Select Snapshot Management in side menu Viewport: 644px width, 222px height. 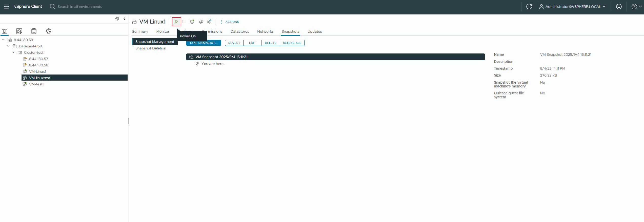tap(155, 42)
